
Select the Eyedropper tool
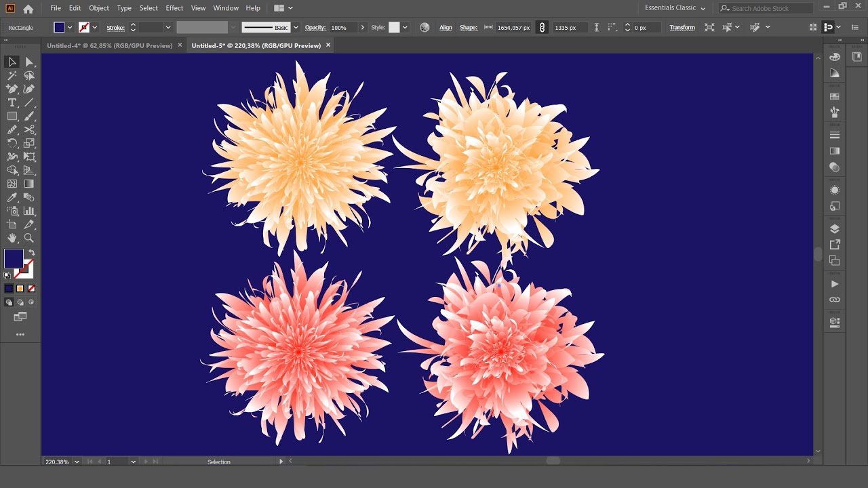[x=12, y=197]
